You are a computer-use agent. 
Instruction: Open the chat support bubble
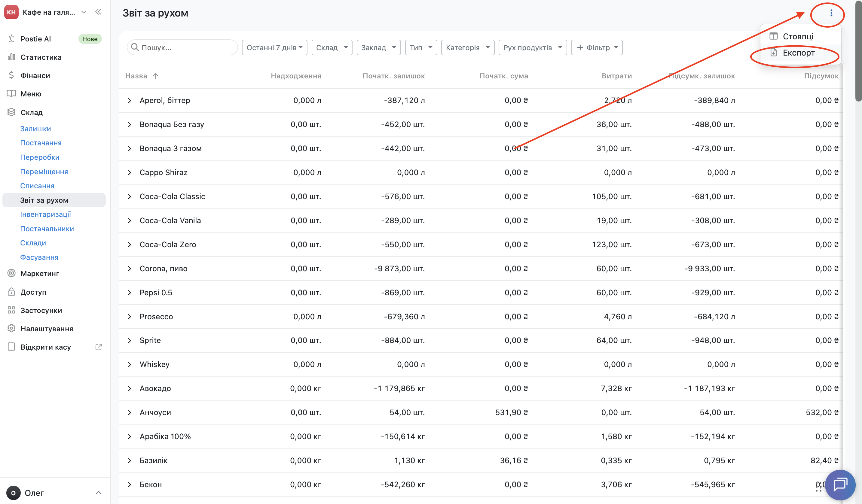click(840, 484)
